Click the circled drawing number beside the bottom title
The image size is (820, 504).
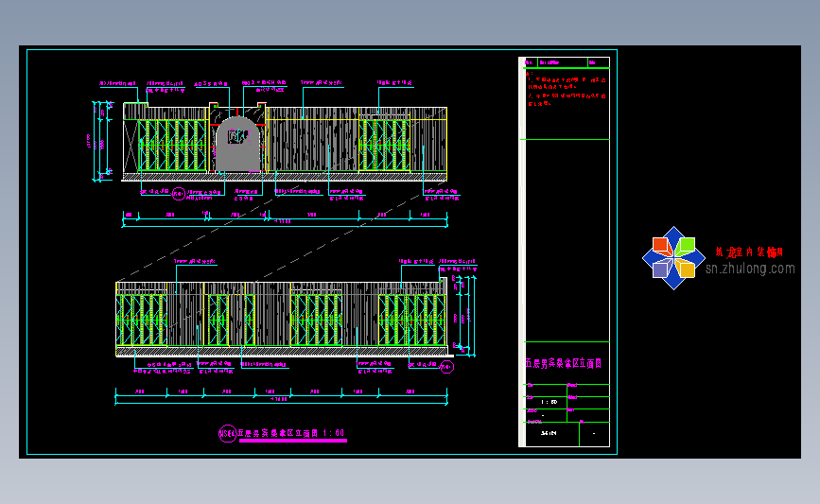(228, 433)
